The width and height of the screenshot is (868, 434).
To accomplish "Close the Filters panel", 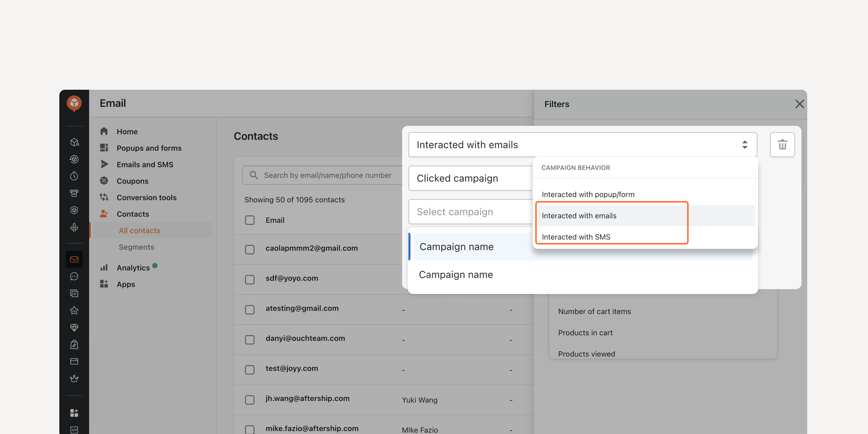I will [799, 104].
